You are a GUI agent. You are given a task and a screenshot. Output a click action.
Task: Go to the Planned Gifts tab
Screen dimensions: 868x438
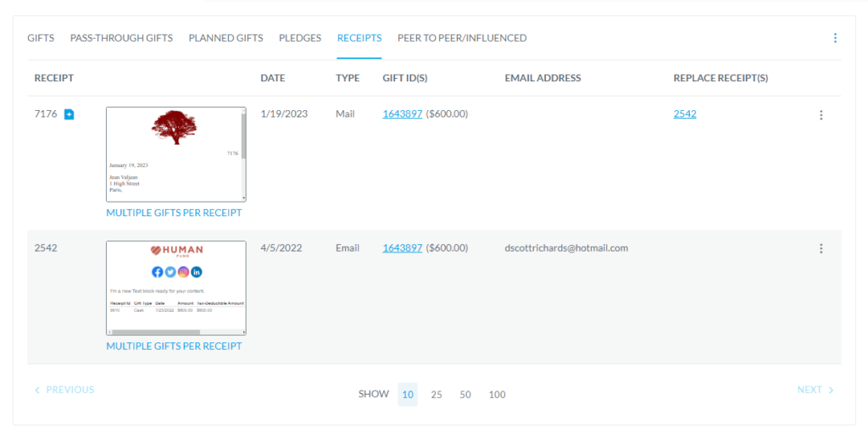[225, 37]
